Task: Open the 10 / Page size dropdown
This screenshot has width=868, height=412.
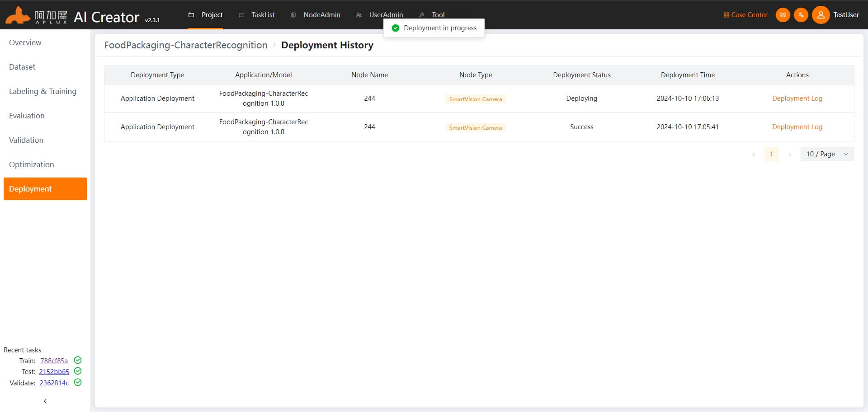Action: tap(827, 154)
